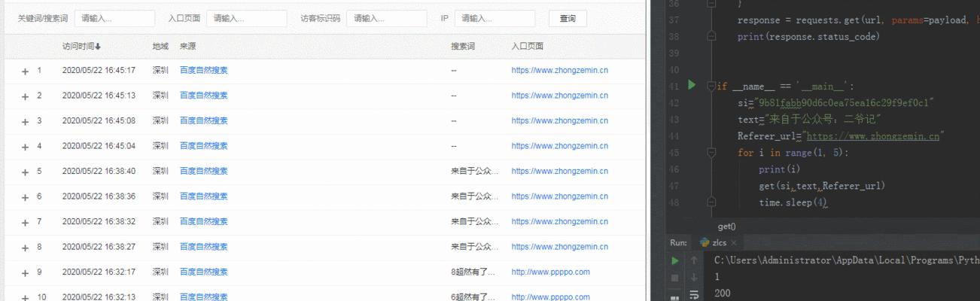Open zhongzemin.cn entry link in row 2
Image resolution: width=980 pixels, height=301 pixels.
coord(559,96)
